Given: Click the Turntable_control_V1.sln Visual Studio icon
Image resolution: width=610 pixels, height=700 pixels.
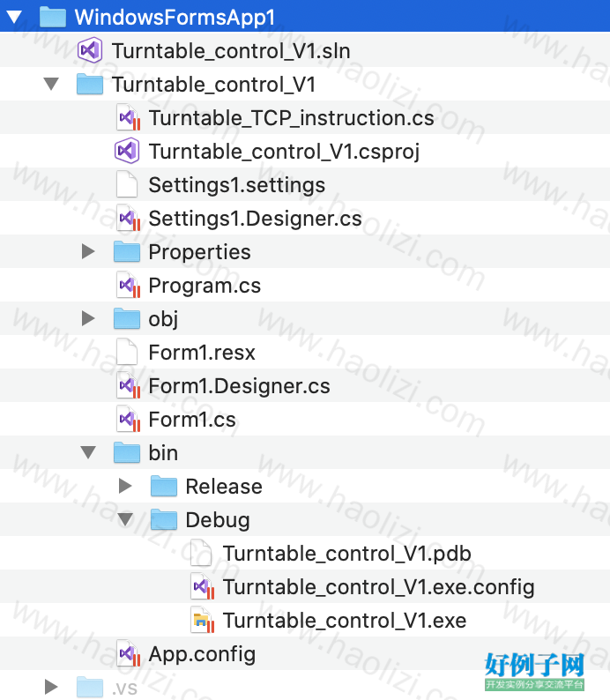Looking at the screenshot, I should tap(90, 50).
